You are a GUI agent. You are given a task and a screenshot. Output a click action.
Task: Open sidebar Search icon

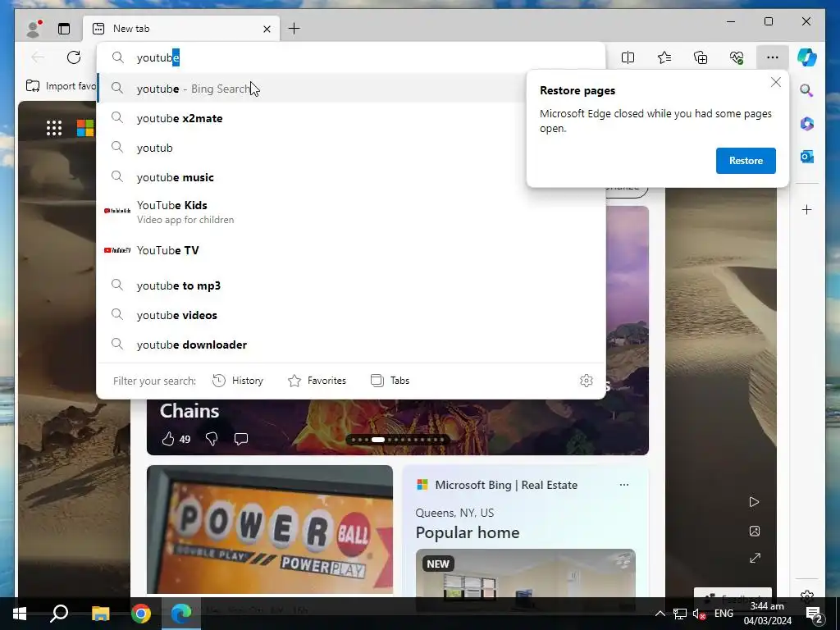(x=807, y=90)
